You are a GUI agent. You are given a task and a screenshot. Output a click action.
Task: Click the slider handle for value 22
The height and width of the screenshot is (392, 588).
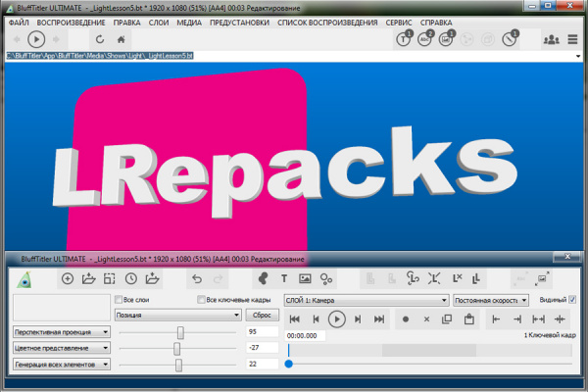[179, 365]
